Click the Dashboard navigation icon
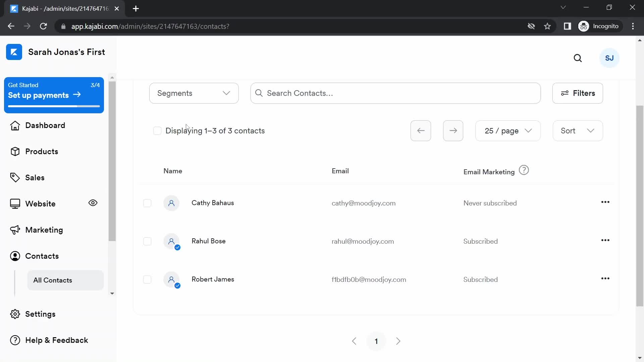644x362 pixels. (x=15, y=125)
